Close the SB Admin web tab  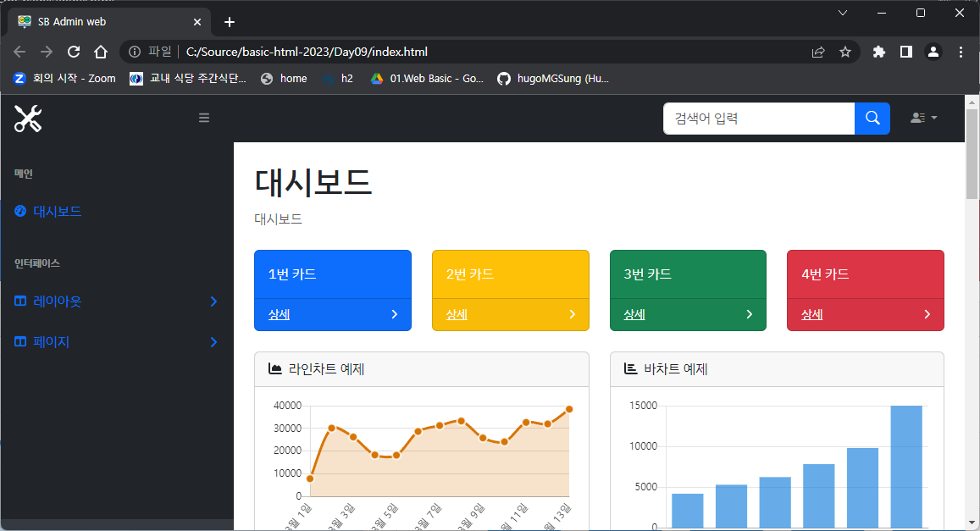pos(197,22)
